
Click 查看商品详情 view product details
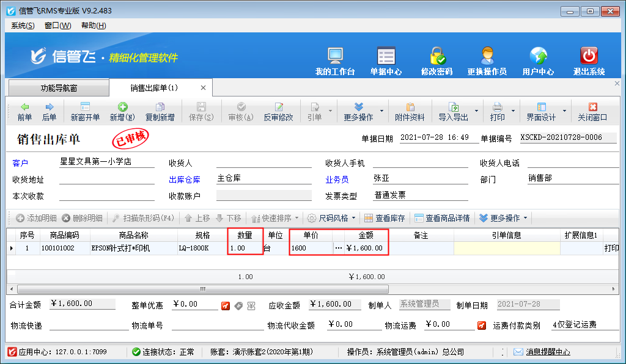(x=442, y=218)
